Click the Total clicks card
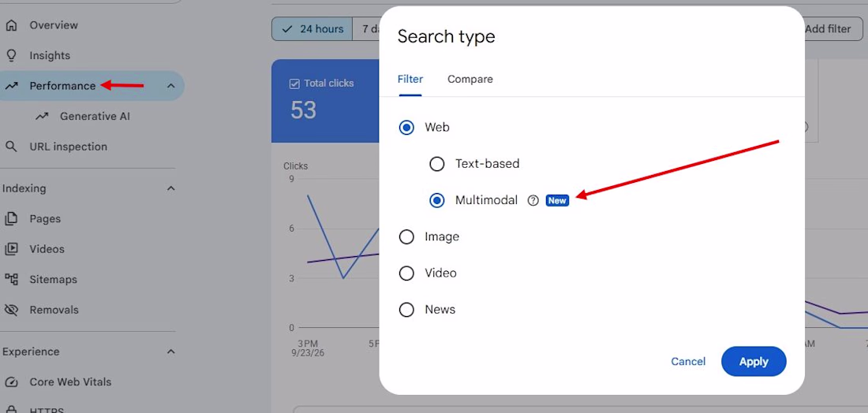Image resolution: width=868 pixels, height=413 pixels. (x=325, y=101)
